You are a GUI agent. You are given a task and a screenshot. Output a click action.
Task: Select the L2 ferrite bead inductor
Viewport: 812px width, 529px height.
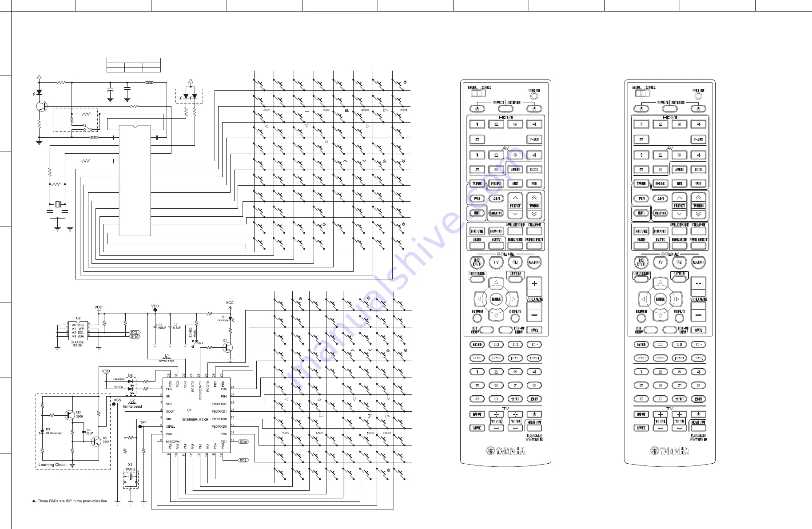(132, 403)
